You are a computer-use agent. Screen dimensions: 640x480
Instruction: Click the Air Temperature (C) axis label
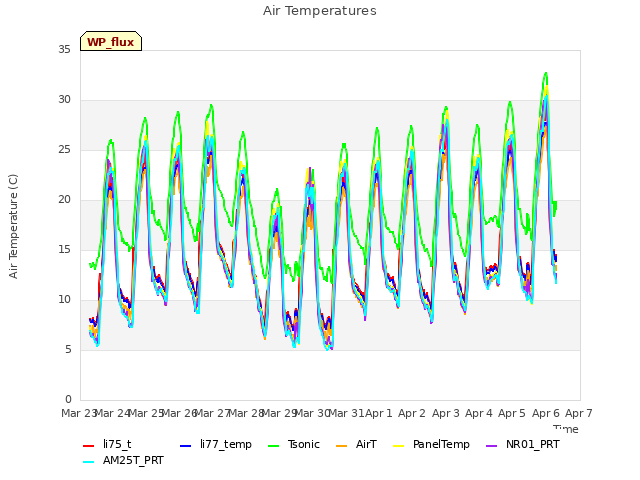point(13,227)
